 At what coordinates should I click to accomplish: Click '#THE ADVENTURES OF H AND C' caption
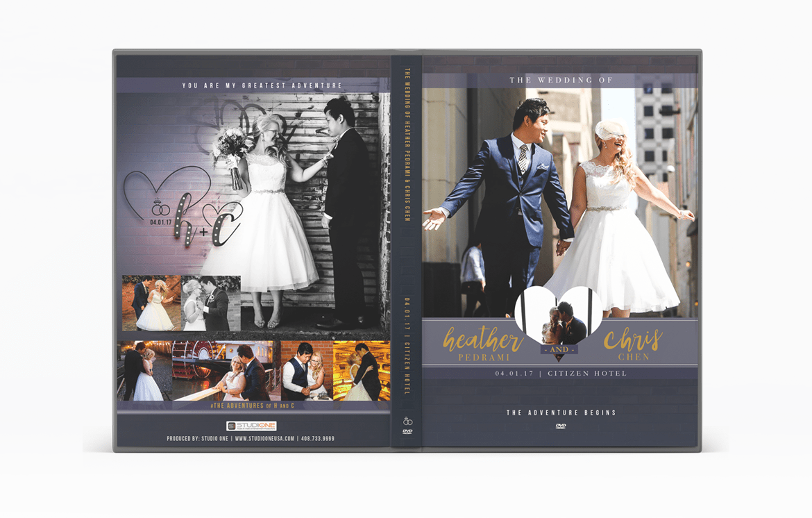(253, 406)
